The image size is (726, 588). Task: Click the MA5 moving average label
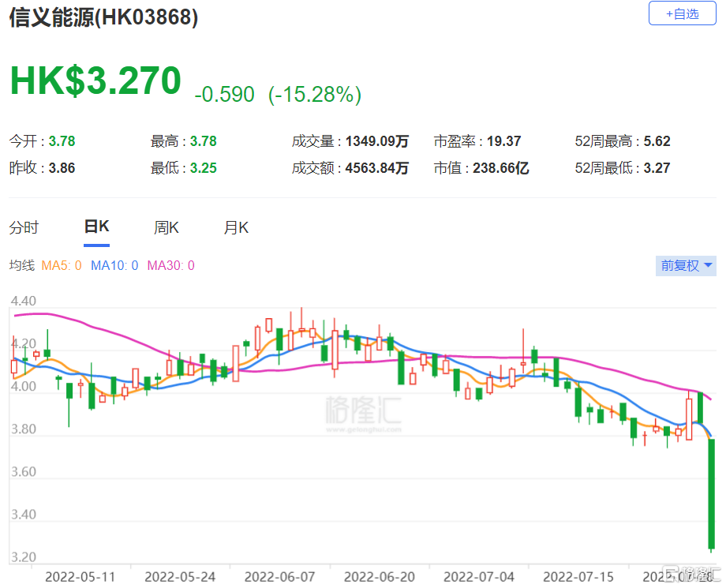click(x=62, y=265)
